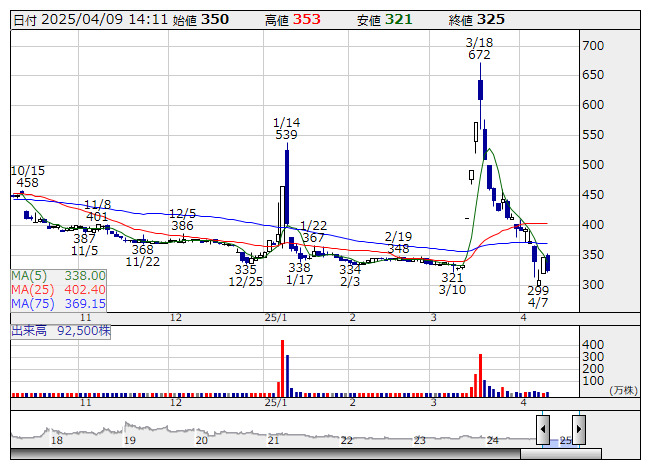Viewport: 653px width, 470px height.
Task: Click the left range handle arrow
Action: tap(542, 430)
